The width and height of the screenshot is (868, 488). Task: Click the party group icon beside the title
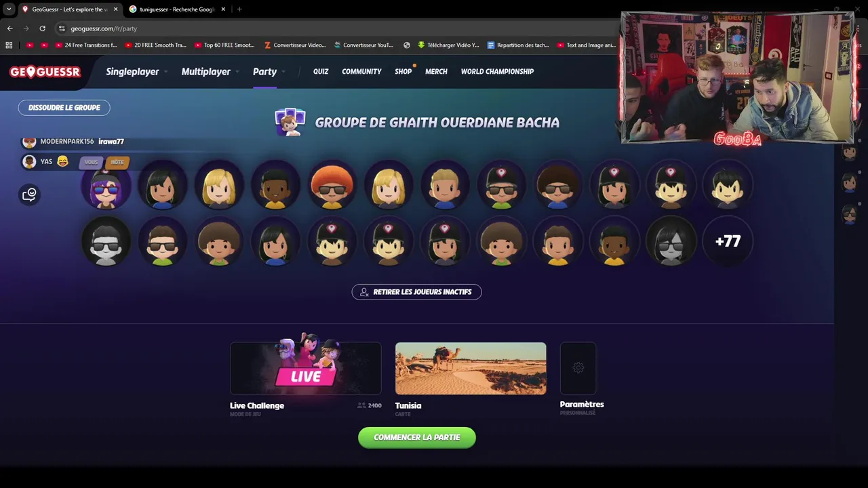click(290, 122)
